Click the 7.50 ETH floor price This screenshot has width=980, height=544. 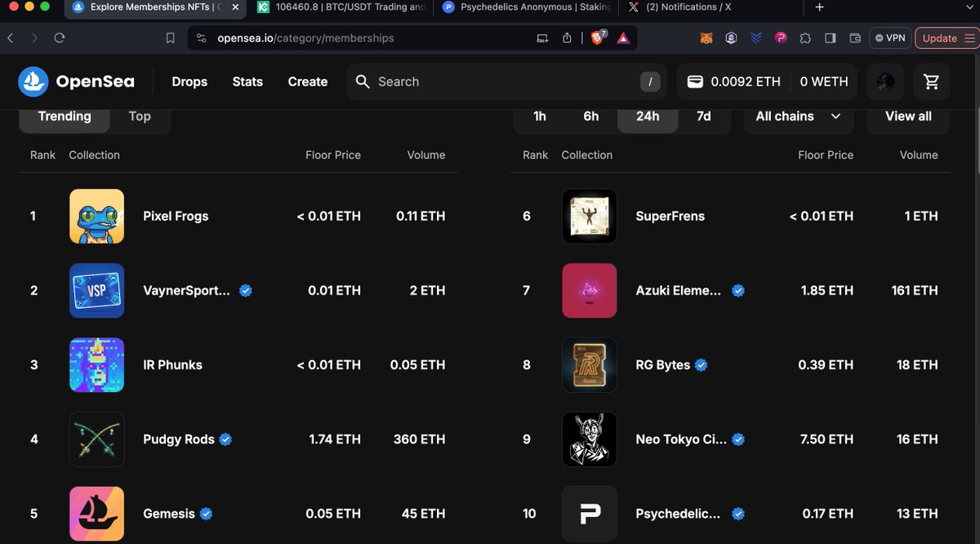click(826, 439)
